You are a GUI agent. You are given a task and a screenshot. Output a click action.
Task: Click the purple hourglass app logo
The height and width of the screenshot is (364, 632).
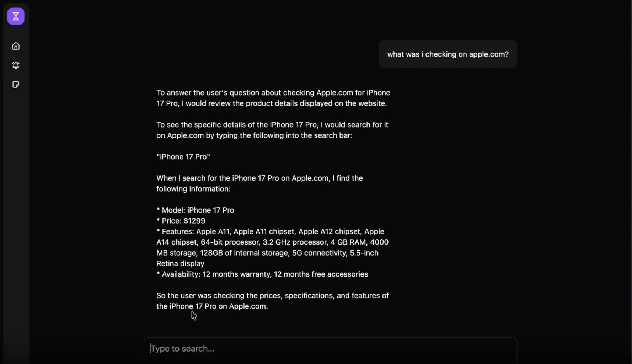pyautogui.click(x=16, y=16)
